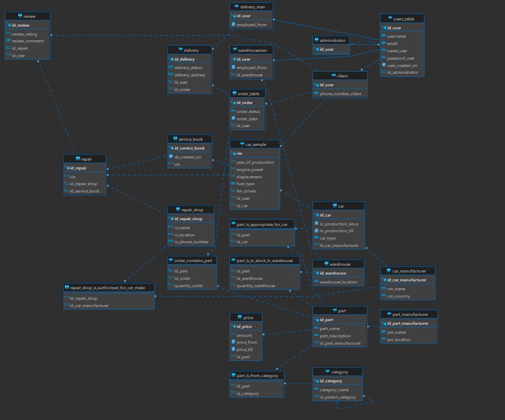Select the cm_country column in car_manufacturer
The width and height of the screenshot is (505, 420).
click(398, 296)
